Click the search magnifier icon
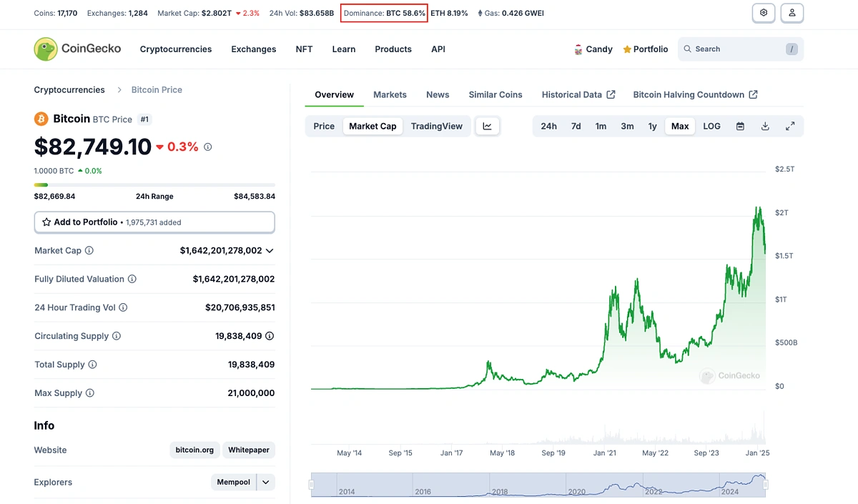 click(688, 49)
